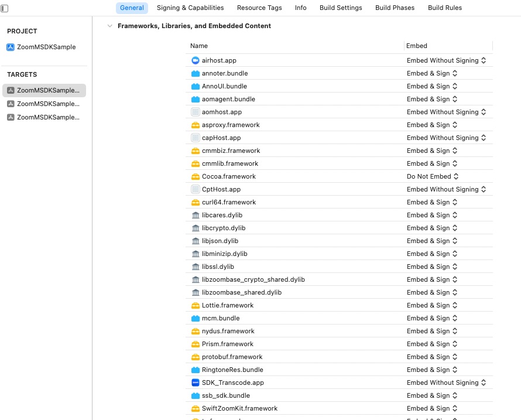The height and width of the screenshot is (420, 521).
Task: Open embed dropdown for airhost.app
Action: (446, 60)
